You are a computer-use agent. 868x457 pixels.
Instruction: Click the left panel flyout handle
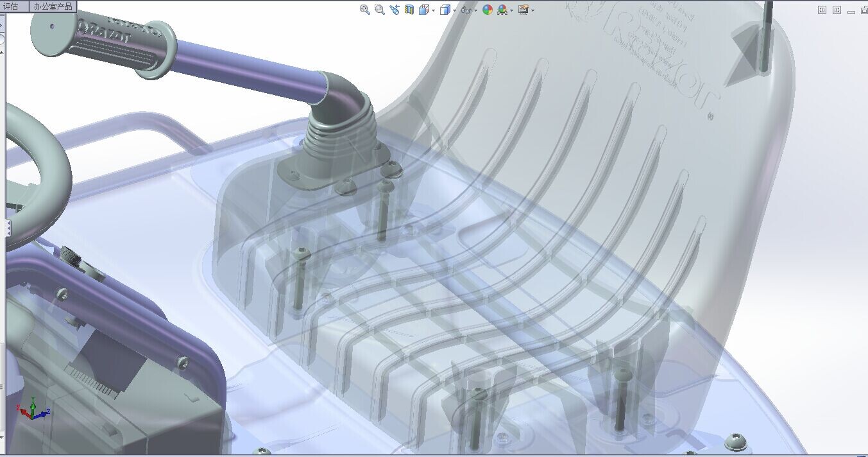8,227
